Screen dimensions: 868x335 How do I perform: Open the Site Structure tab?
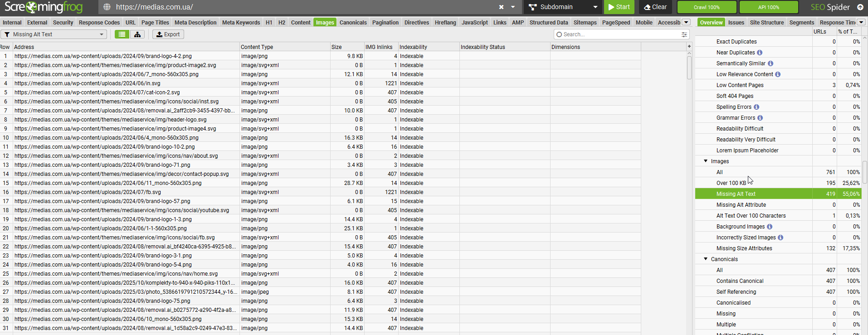[x=767, y=22]
